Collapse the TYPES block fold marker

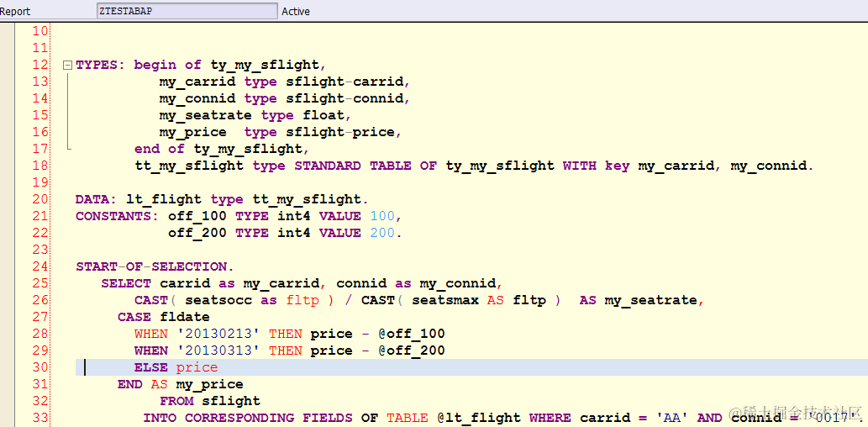pyautogui.click(x=68, y=66)
